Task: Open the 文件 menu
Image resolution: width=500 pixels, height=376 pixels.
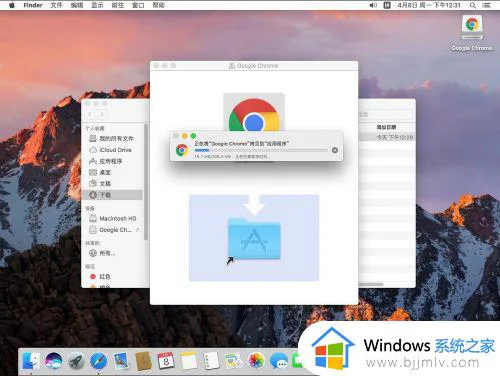Action: tap(56, 5)
